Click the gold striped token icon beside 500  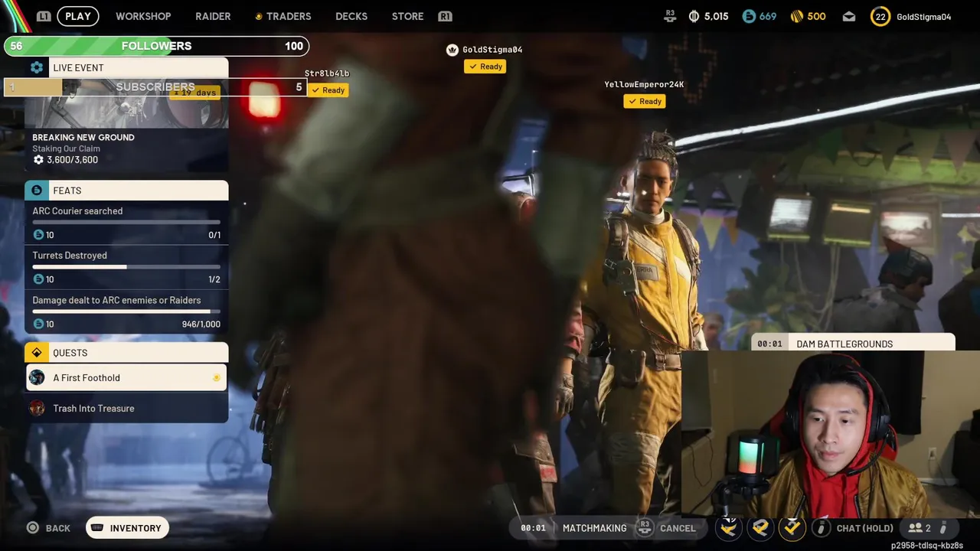(x=796, y=16)
